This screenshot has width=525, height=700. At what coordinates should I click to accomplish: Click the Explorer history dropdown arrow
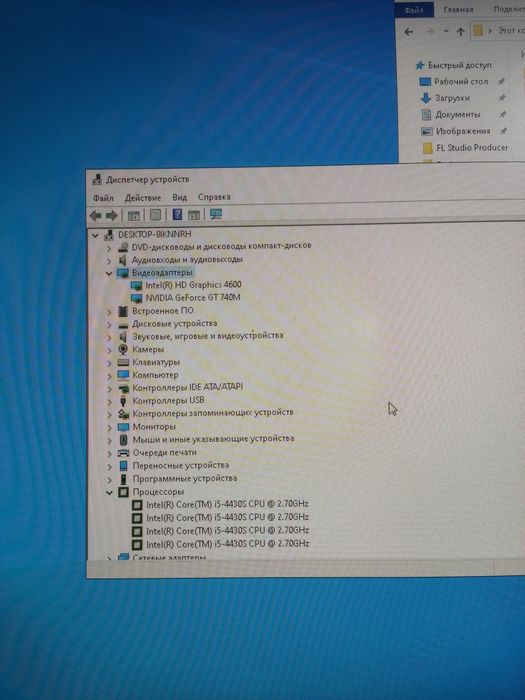446,31
